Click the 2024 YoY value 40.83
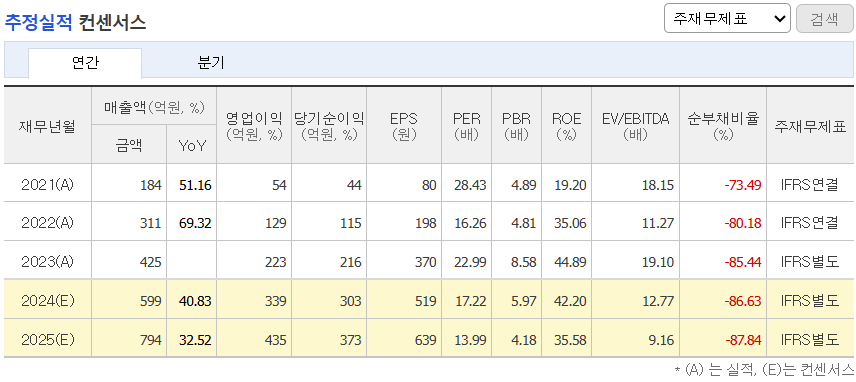Viewport: 856px width, 382px height. [195, 301]
